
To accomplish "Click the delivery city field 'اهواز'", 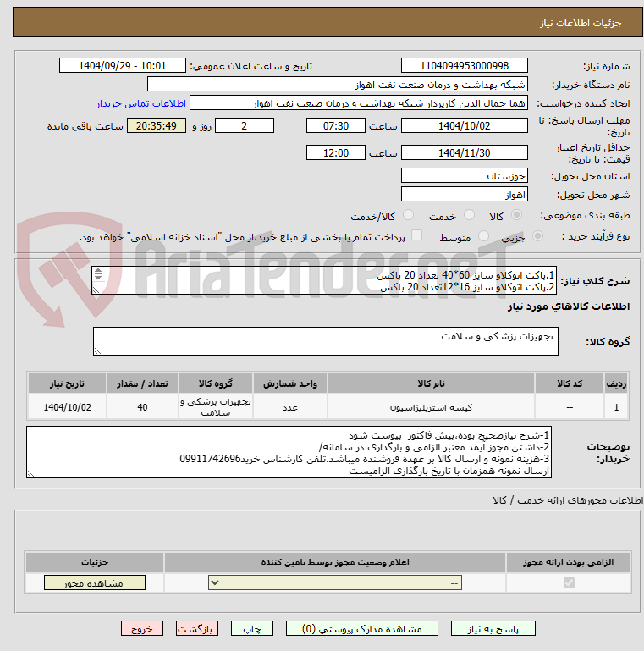I will 465,195.
